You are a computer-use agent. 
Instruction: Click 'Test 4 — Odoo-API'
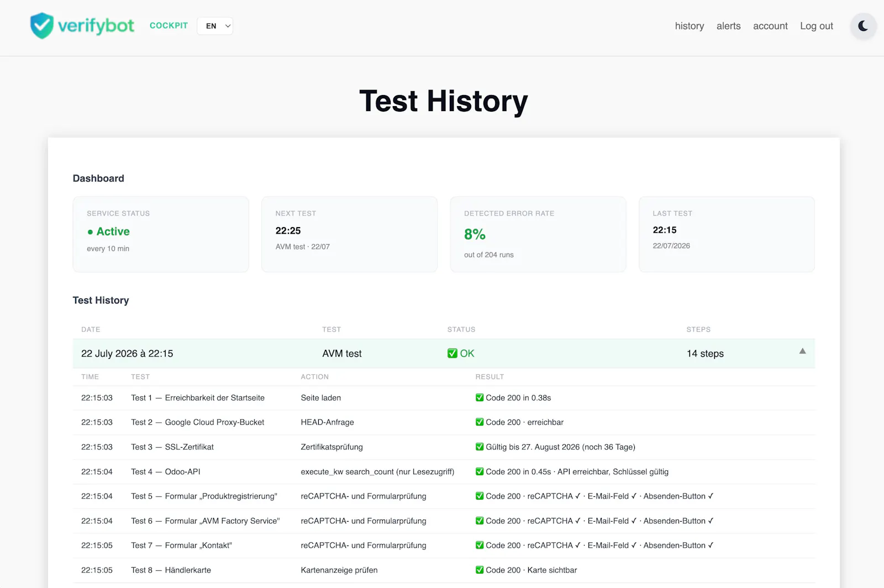tap(166, 472)
